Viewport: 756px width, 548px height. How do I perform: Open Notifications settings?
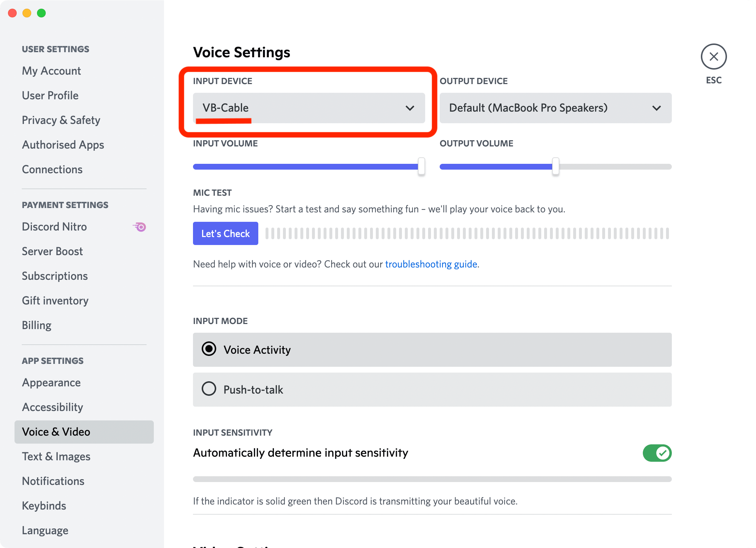pos(53,481)
